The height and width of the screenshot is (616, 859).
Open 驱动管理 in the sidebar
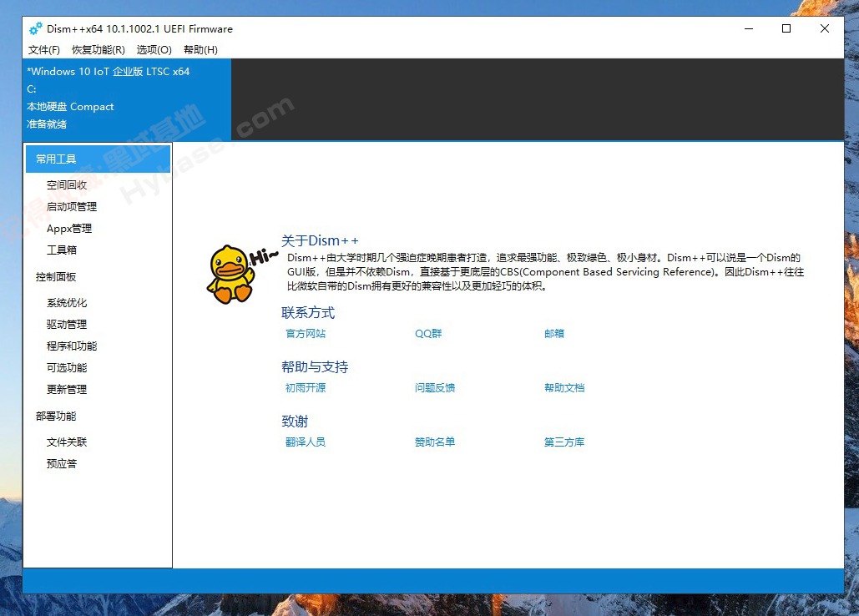pos(67,324)
